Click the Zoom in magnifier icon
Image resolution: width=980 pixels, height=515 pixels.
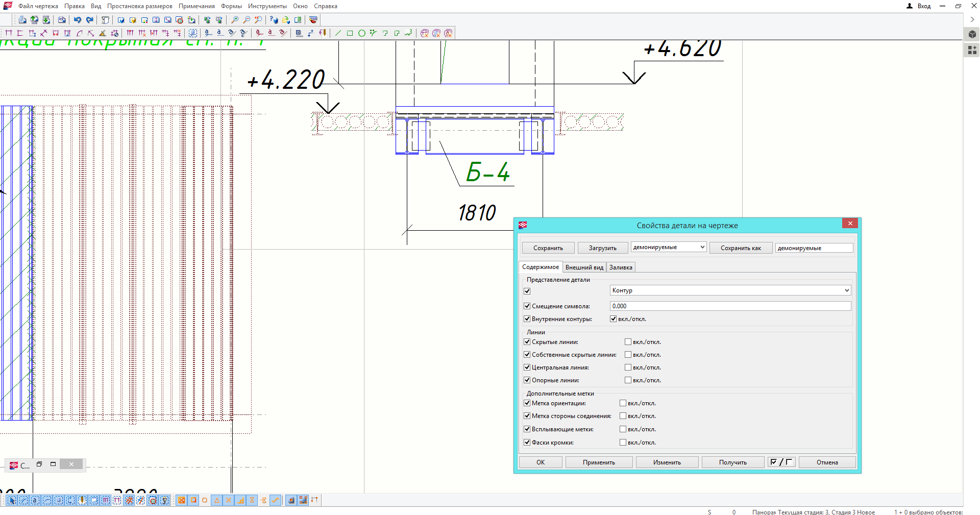click(x=235, y=20)
